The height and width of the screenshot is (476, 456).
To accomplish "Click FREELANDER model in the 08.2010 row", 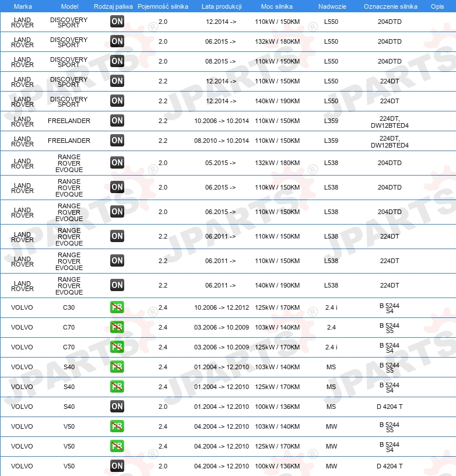I will [69, 141].
